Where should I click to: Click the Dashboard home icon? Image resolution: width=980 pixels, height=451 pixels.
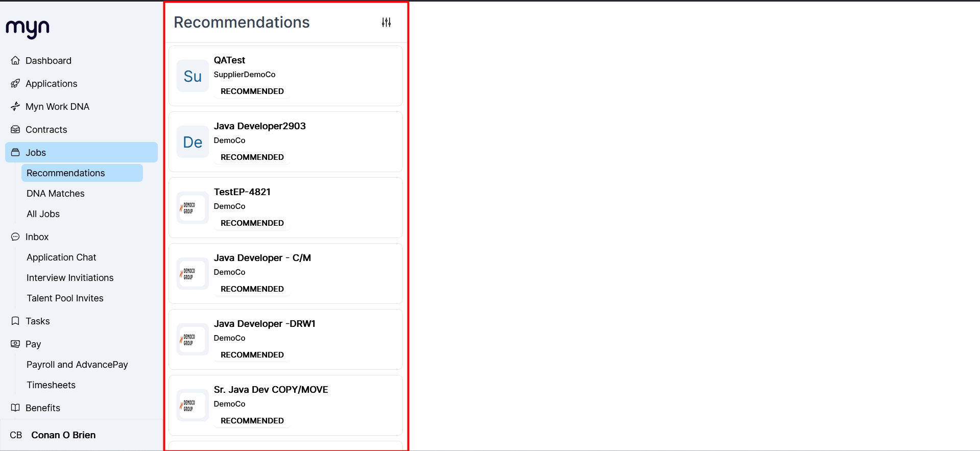[x=15, y=60]
